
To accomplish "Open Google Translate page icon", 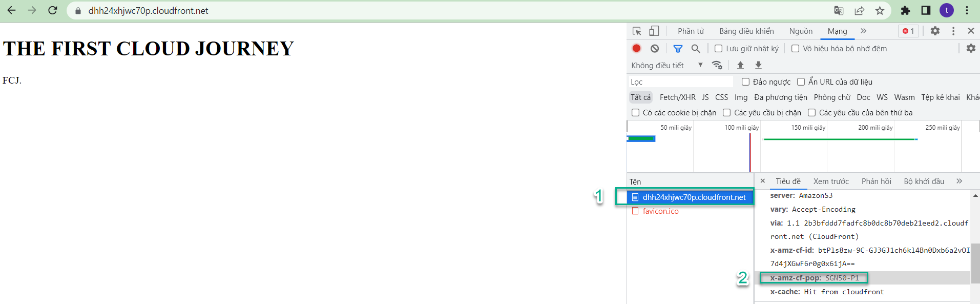I will click(839, 11).
